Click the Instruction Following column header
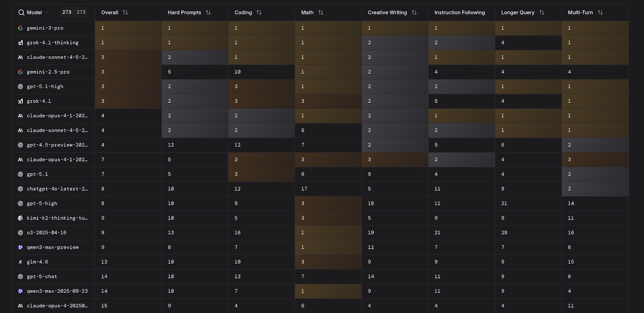 459,12
